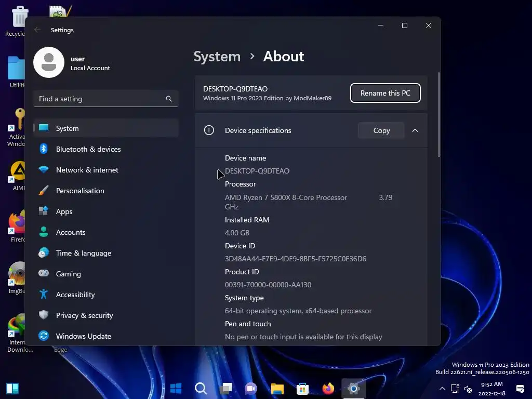This screenshot has height=399, width=532.
Task: Open the Firefox desktop shortcut
Action: tap(16, 226)
